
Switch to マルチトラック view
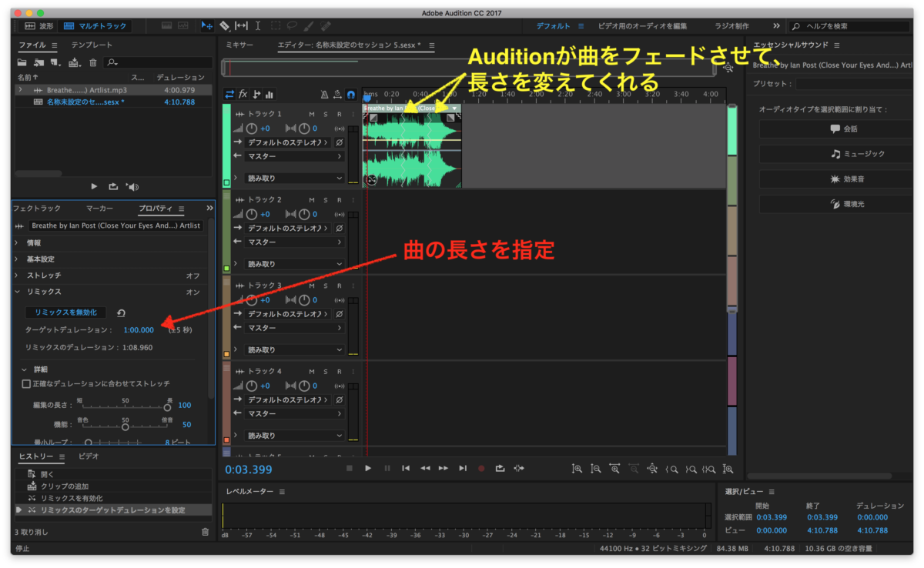(94, 26)
